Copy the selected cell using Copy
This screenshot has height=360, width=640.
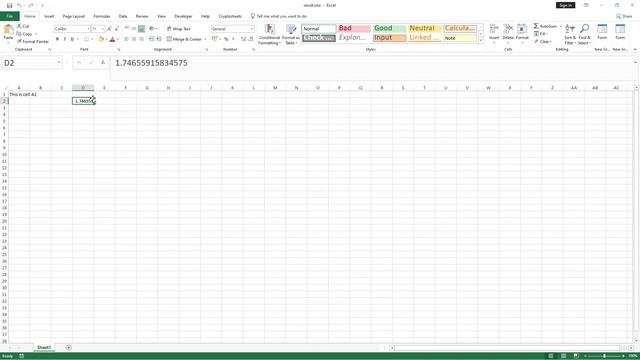(25, 34)
